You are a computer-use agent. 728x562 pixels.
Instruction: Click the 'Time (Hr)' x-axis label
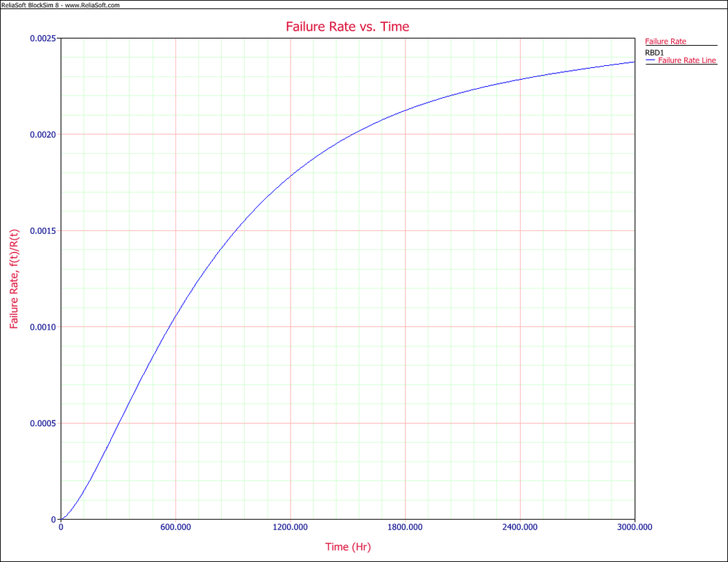click(347, 547)
